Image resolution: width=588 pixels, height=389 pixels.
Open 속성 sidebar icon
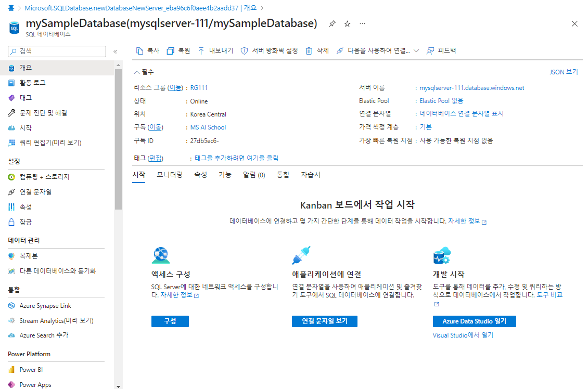[x=11, y=207]
